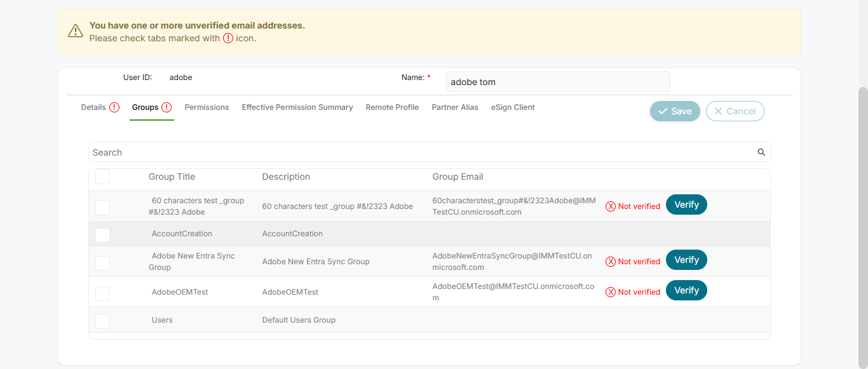Go to the Remote Profile tab
Viewport: 868px width, 369px height.
tap(392, 107)
